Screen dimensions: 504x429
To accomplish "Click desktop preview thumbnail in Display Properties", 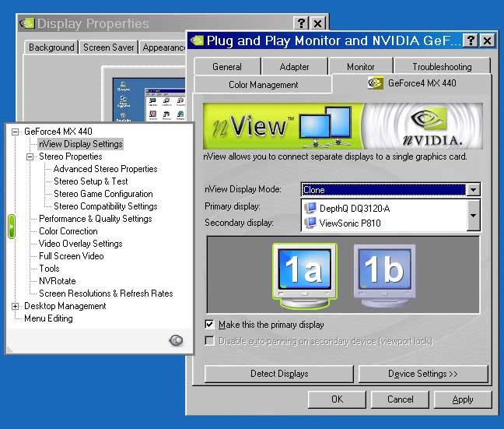I will 149,100.
